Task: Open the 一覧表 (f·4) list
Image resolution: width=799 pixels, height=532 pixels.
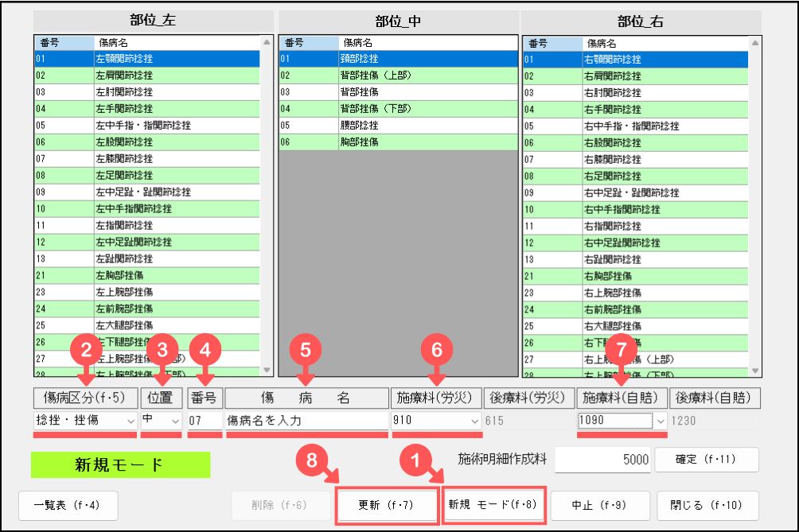Action: point(68,506)
